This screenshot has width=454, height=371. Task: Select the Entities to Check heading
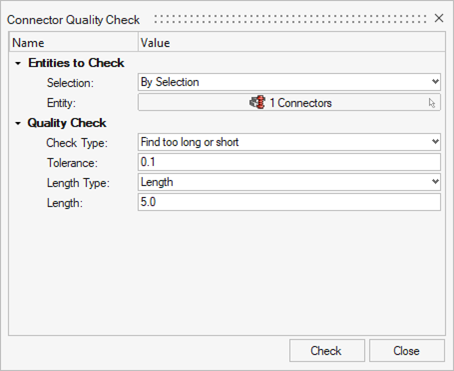click(76, 63)
